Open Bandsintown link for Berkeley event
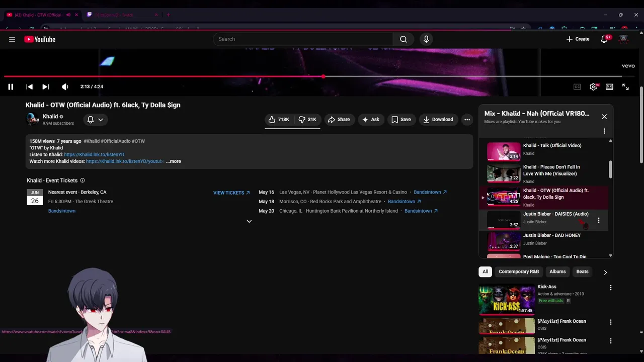 click(62, 211)
